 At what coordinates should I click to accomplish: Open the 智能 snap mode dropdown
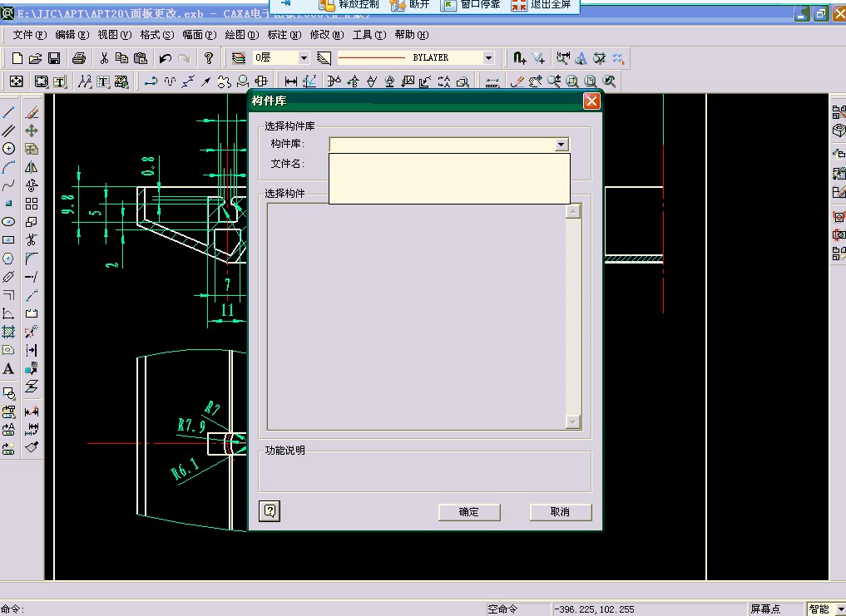(839, 609)
